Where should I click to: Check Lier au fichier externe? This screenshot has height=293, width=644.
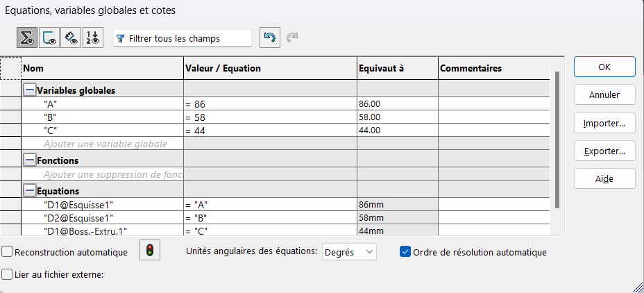7,274
